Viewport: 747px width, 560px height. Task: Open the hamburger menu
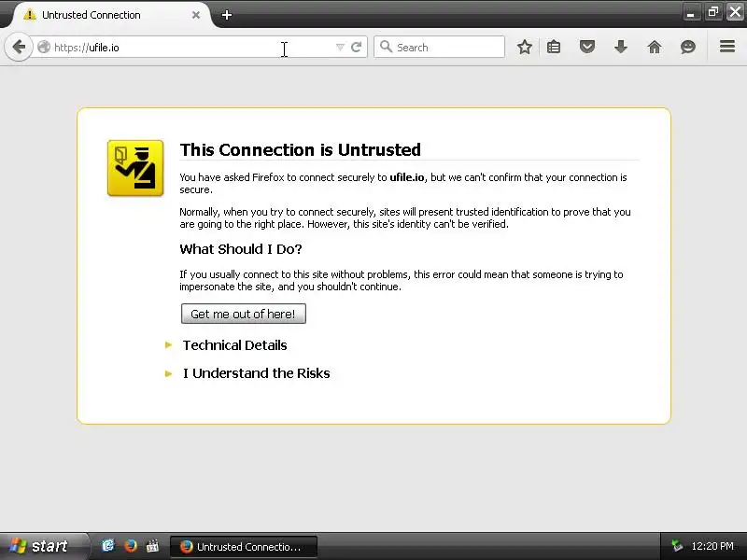[x=727, y=46]
